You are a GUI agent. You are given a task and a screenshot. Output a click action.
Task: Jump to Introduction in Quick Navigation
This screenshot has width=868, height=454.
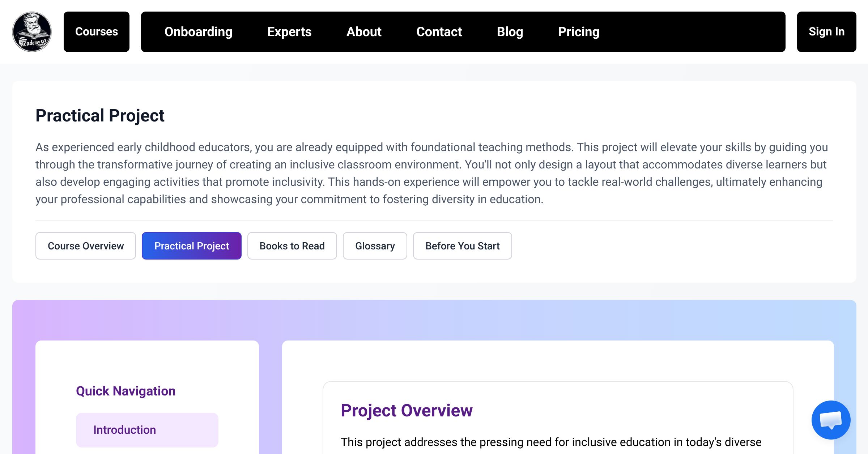coord(147,430)
